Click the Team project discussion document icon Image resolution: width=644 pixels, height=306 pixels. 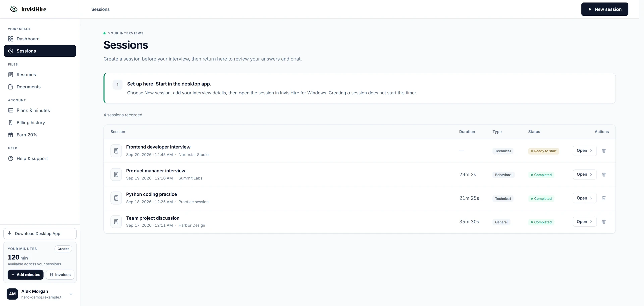coord(116,222)
